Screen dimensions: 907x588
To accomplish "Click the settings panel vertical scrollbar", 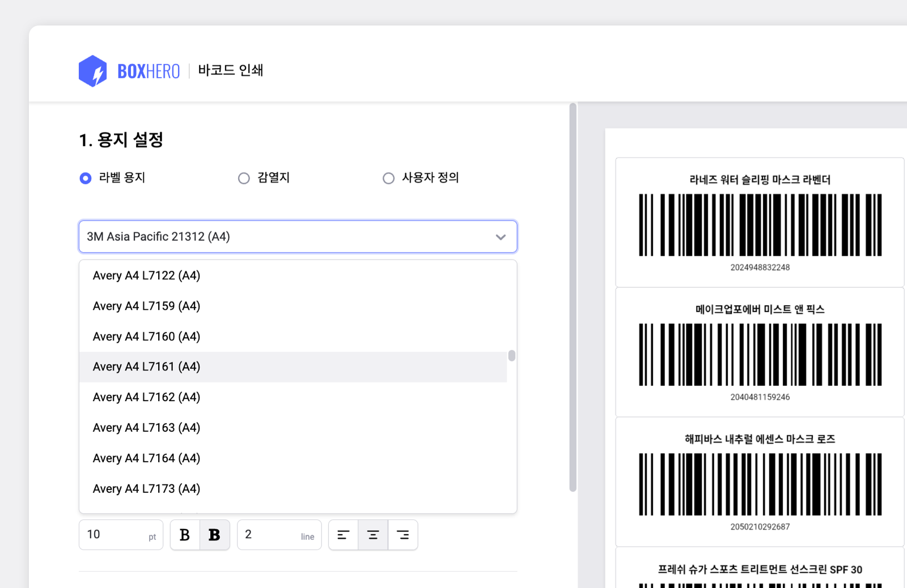I will 573,297.
